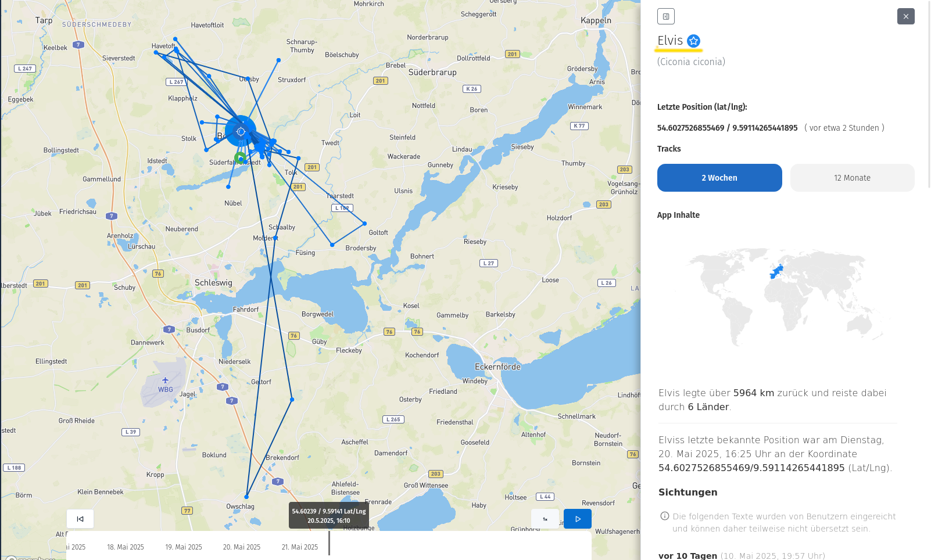The image size is (931, 560).
Task: Select 18. Mai 2025 on the timeline
Action: coord(126,547)
